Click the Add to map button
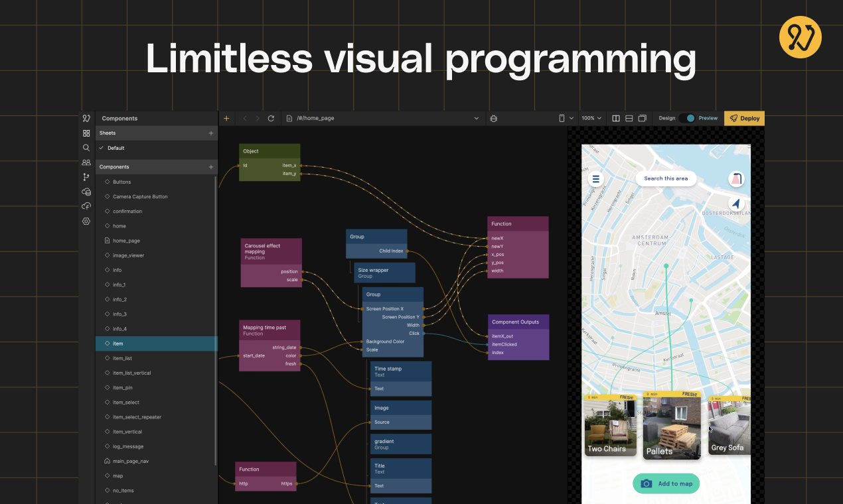 click(666, 483)
